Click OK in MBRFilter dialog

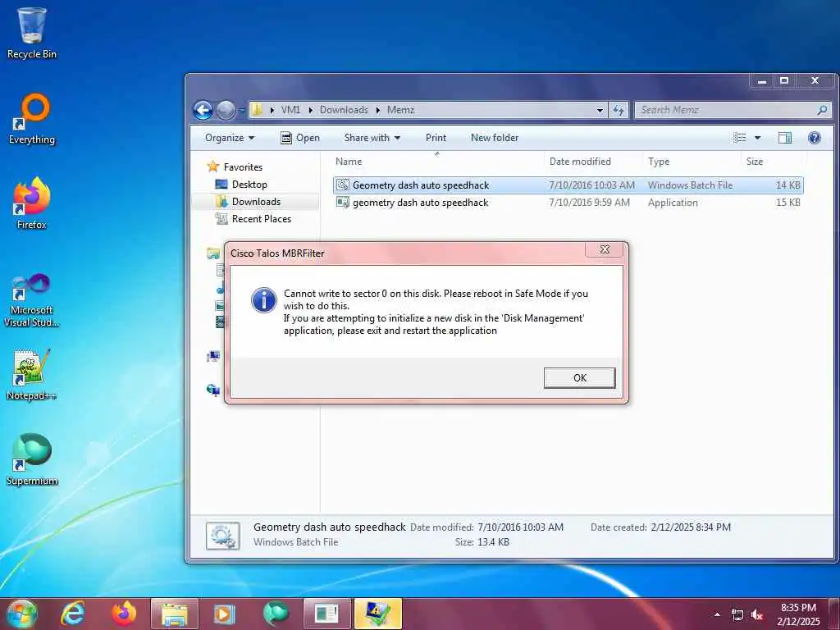pos(580,377)
